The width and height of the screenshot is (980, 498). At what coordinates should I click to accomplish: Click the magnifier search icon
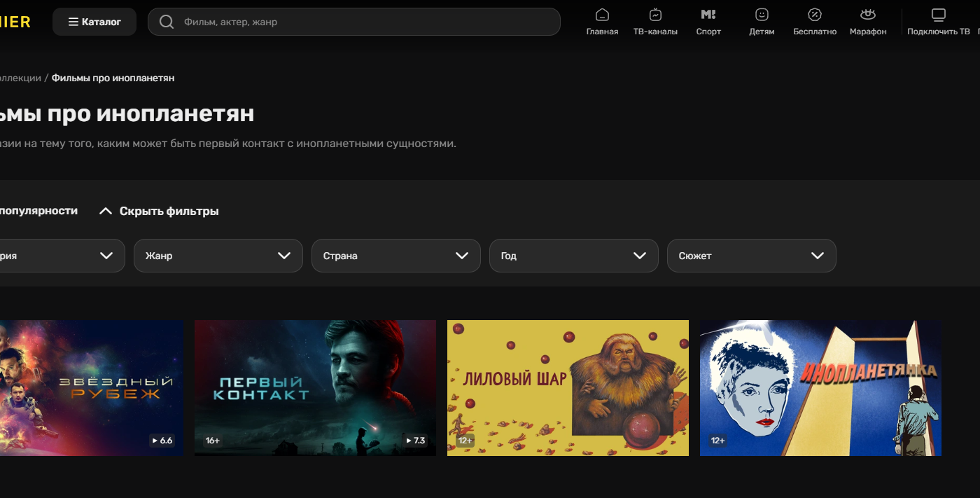[167, 22]
